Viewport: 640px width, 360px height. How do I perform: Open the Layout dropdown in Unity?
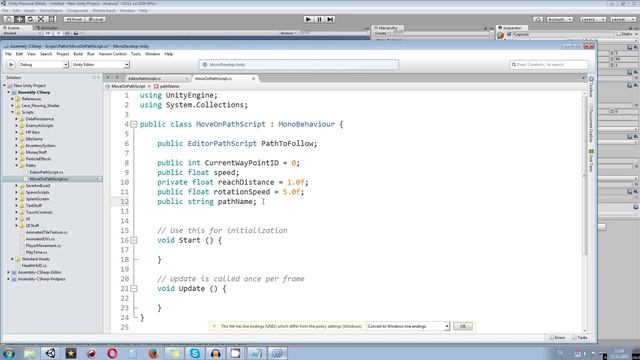click(x=622, y=19)
